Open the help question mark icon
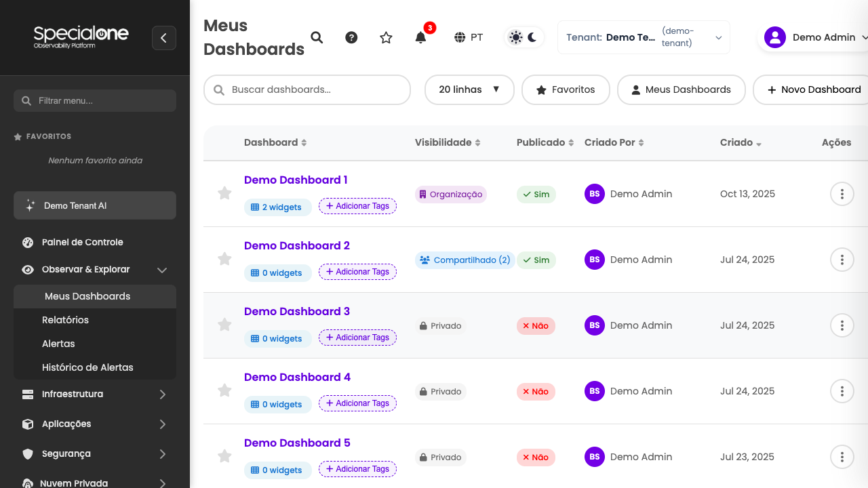 click(351, 37)
